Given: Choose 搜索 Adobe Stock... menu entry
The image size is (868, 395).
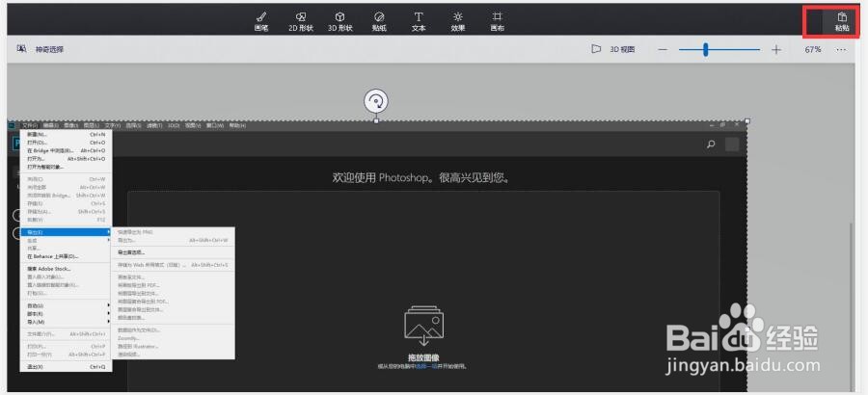Looking at the screenshot, I should (x=66, y=269).
